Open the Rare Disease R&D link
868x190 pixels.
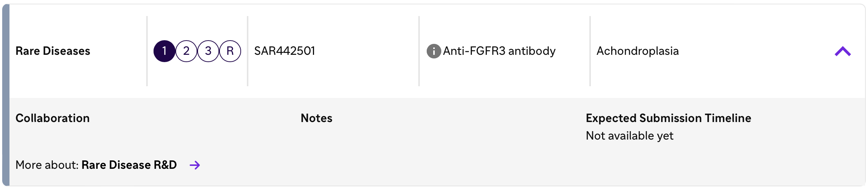click(x=129, y=165)
